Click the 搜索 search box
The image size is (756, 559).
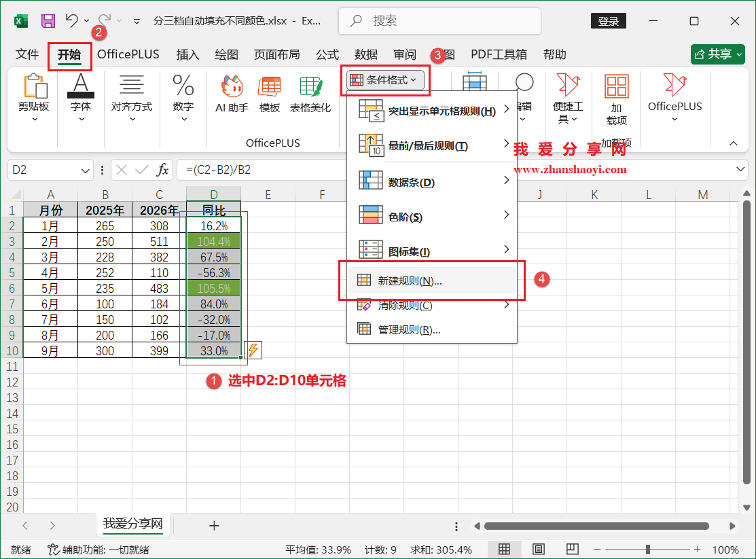tap(439, 21)
